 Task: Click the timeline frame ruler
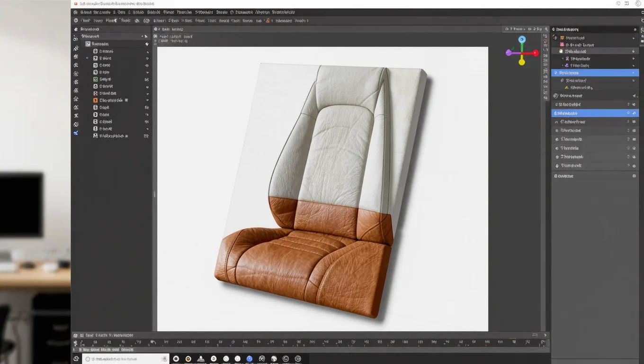[310, 342]
